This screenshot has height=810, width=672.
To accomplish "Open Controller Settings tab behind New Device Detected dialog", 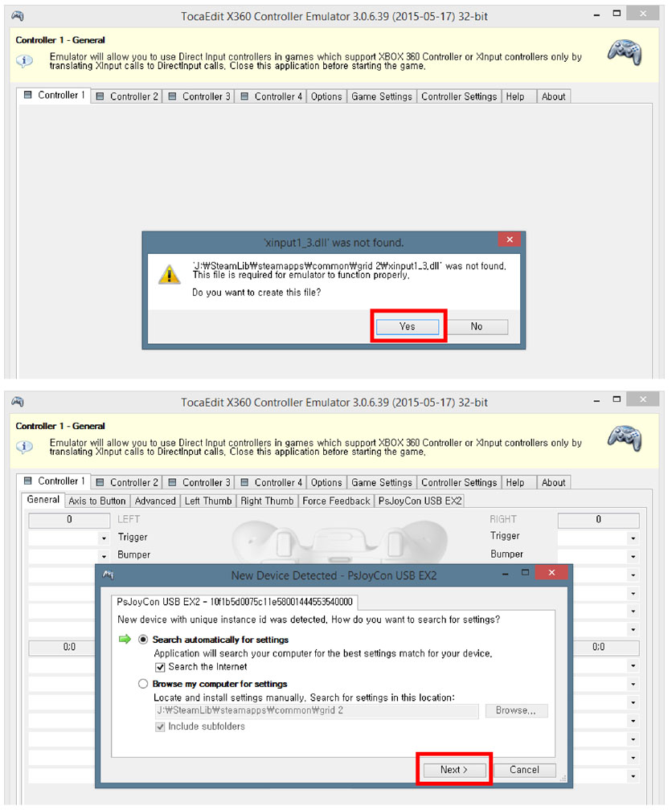I will pyautogui.click(x=459, y=482).
